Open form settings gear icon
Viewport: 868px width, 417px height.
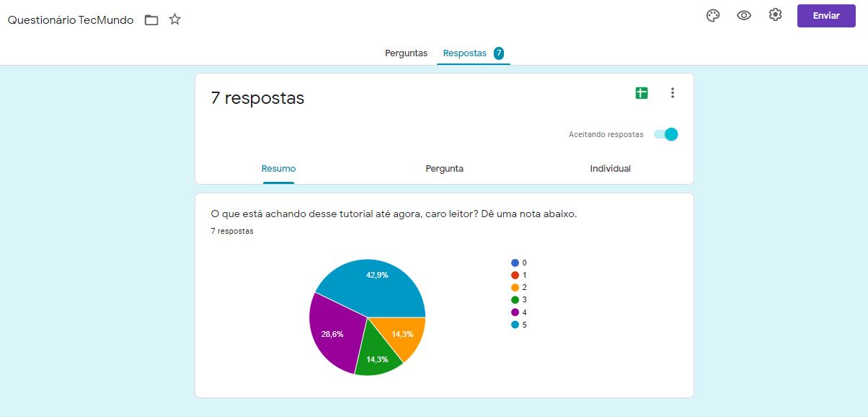click(x=775, y=15)
